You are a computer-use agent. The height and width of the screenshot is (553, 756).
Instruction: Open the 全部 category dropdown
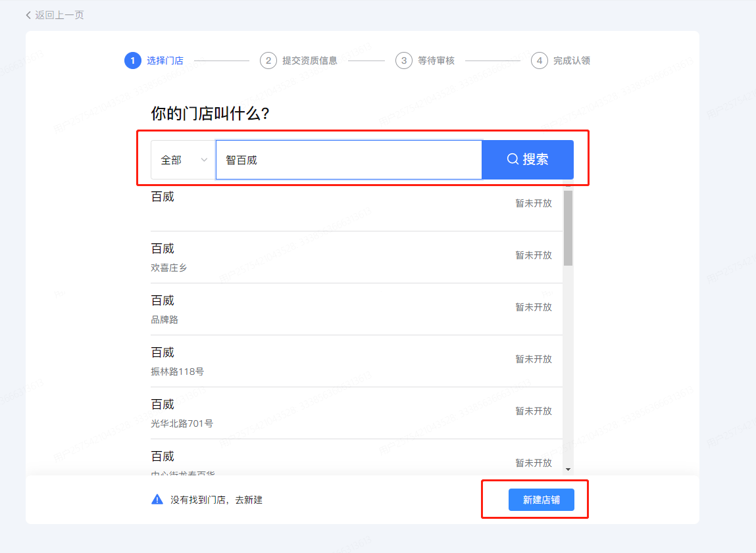tap(183, 160)
